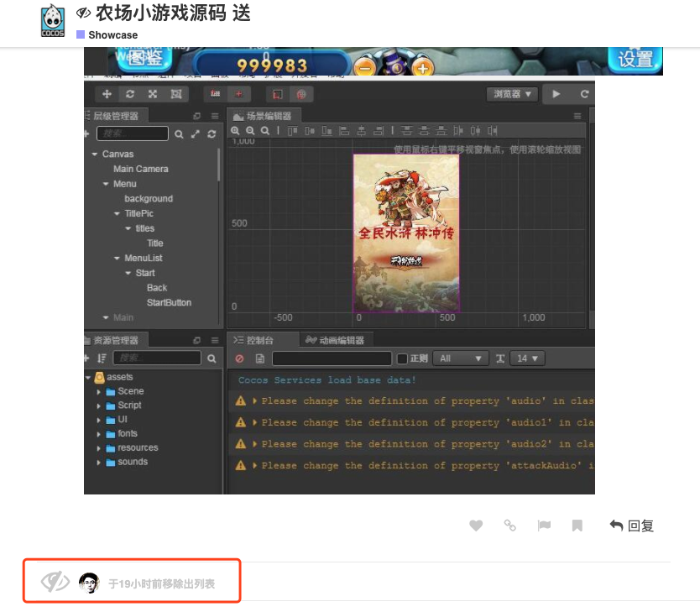Screen dimensions: 700x612
Task: Flag this post with the flag icon
Action: tap(544, 526)
